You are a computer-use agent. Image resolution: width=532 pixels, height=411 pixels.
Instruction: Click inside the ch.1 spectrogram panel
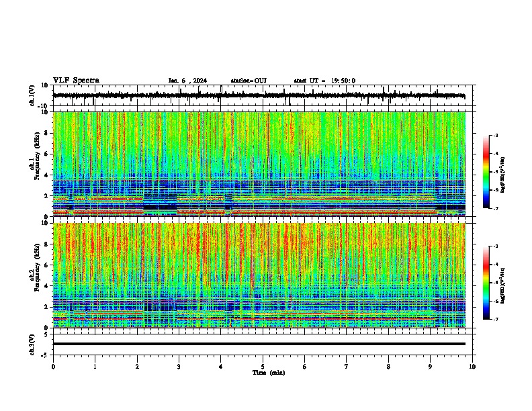[x=259, y=164]
